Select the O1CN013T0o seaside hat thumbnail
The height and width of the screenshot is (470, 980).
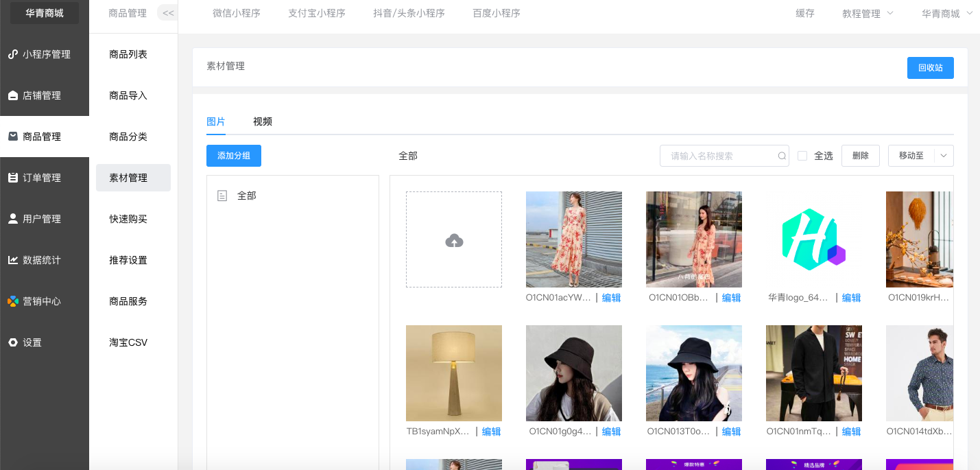coord(694,373)
